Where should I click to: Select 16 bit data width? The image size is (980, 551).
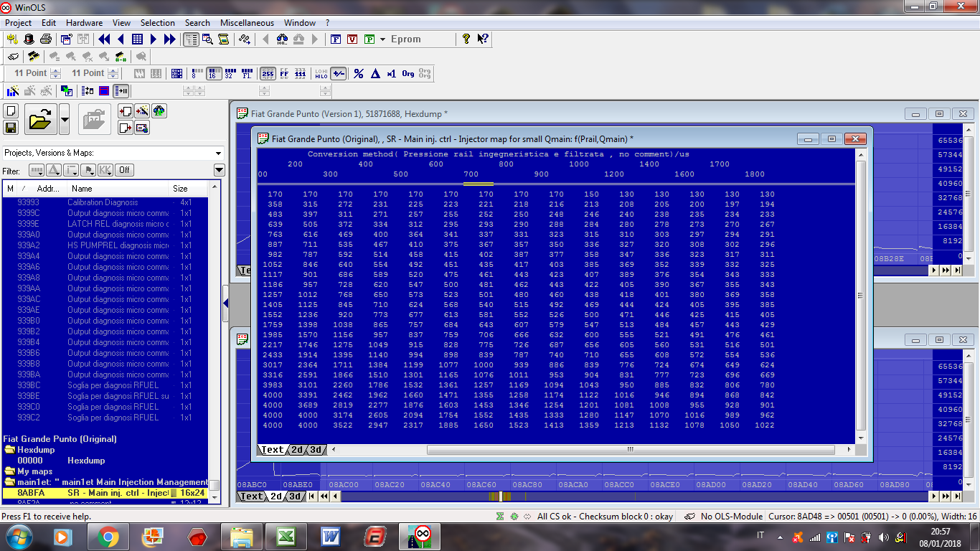[x=213, y=73]
